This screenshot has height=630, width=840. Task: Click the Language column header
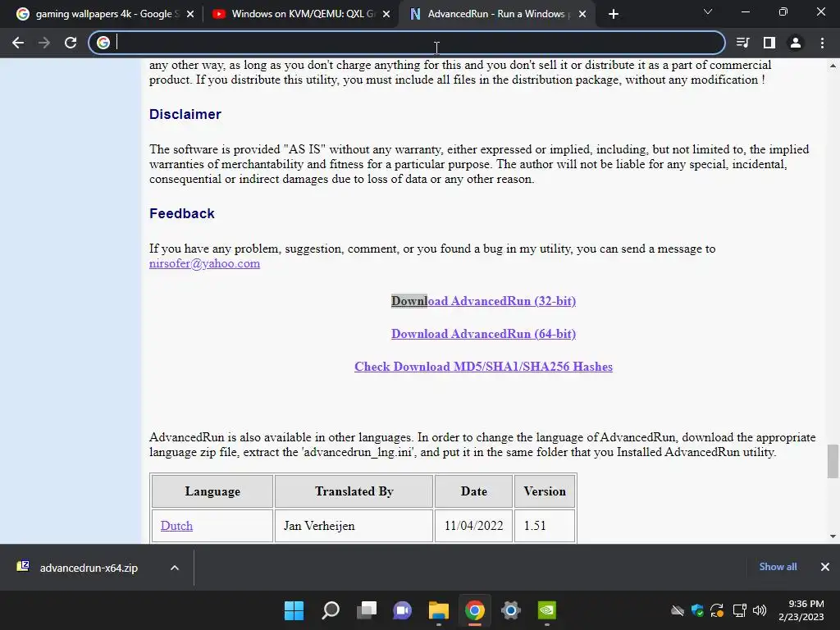[212, 491]
